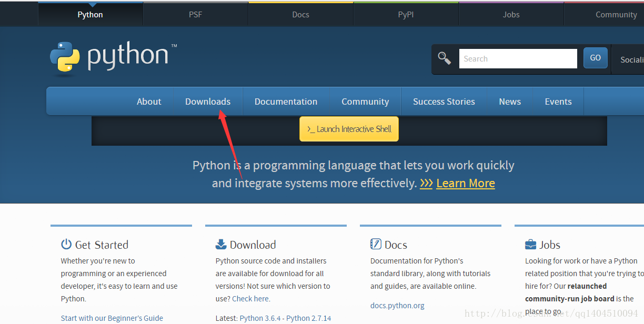This screenshot has height=324, width=644.
Task: Open the PSF top tab
Action: coord(196,14)
